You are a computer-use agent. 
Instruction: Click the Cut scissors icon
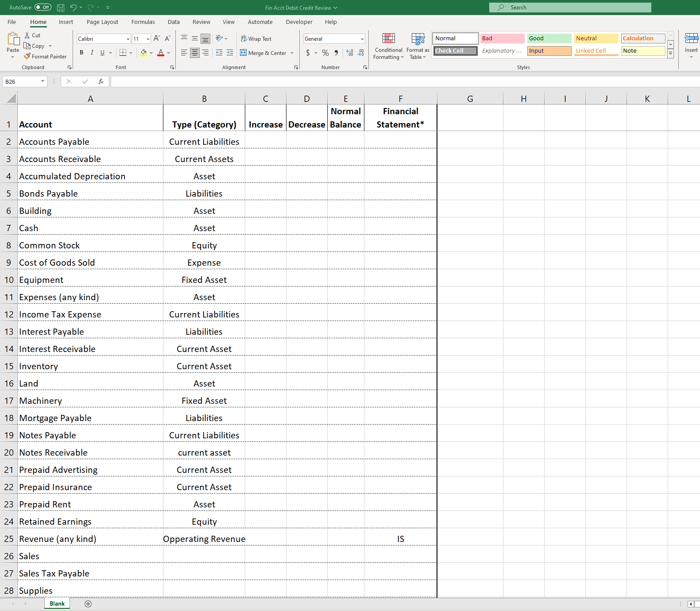click(27, 35)
